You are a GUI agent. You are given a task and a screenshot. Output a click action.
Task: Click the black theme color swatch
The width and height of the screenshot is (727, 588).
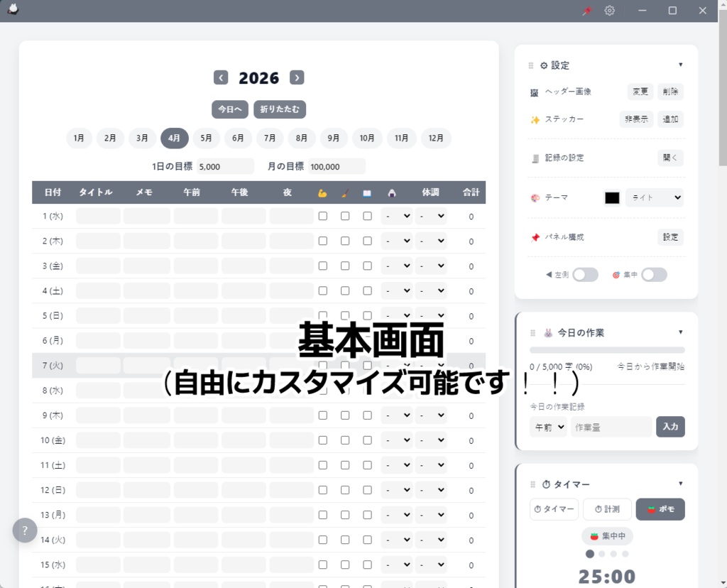pos(611,197)
